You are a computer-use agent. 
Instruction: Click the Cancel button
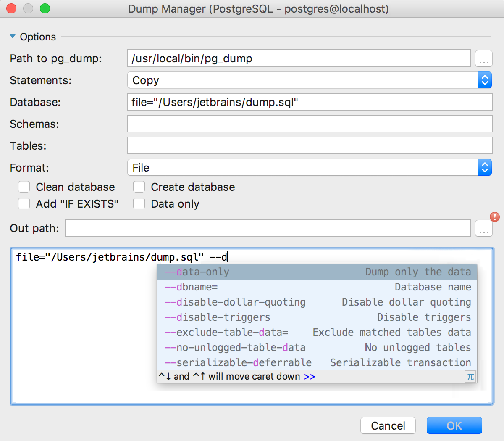[x=388, y=426]
